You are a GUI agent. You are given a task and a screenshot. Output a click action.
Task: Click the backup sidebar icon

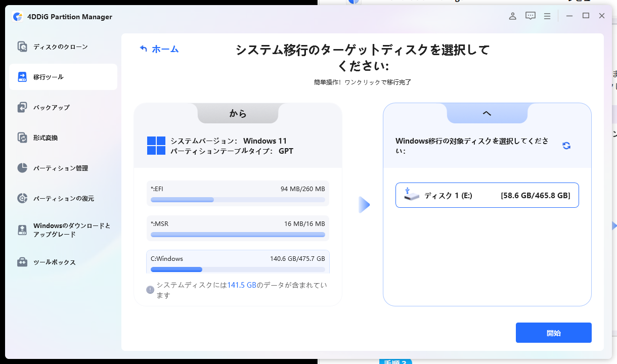[22, 107]
